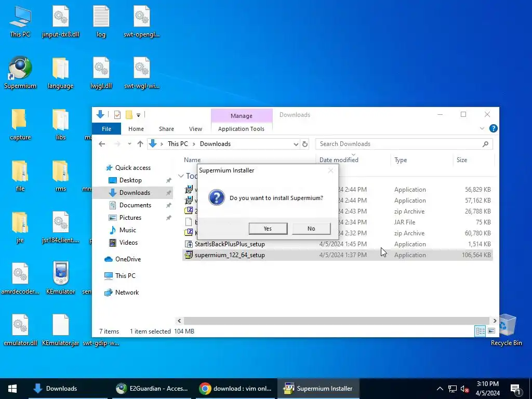This screenshot has width=532, height=399.
Task: Sort files by Size column
Action: 462,160
